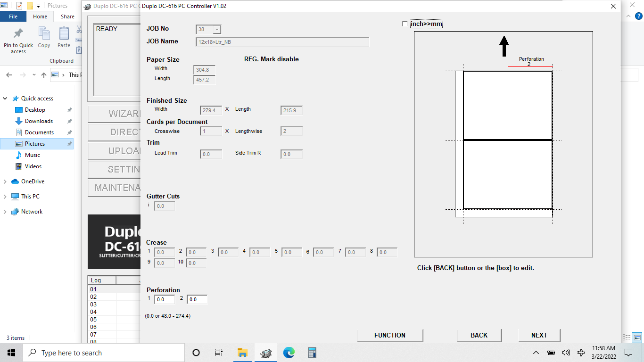The height and width of the screenshot is (362, 644).
Task: Click the Crease 1 value field
Action: coord(165,252)
